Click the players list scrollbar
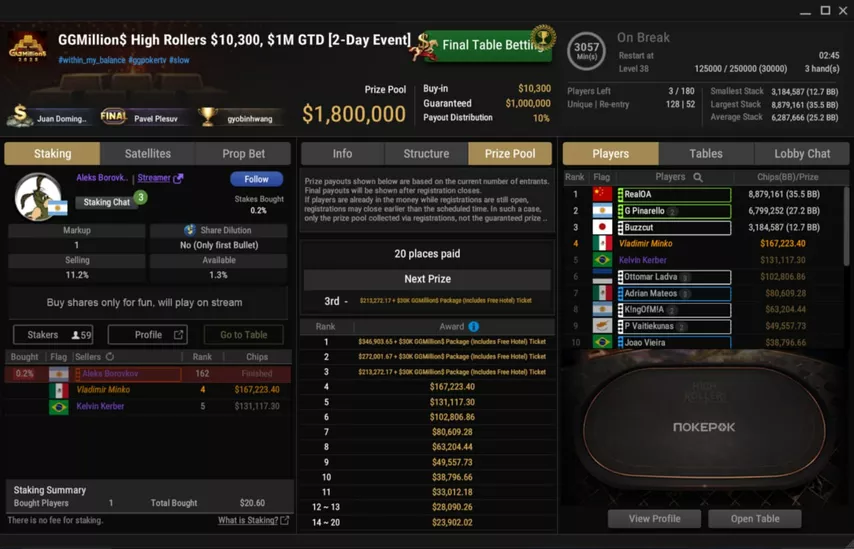Screen dimensions: 854x549 [x=846, y=223]
